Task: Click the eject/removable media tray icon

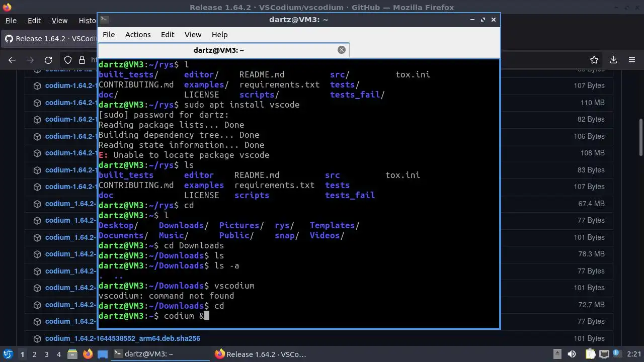Action: pyautogui.click(x=557, y=354)
